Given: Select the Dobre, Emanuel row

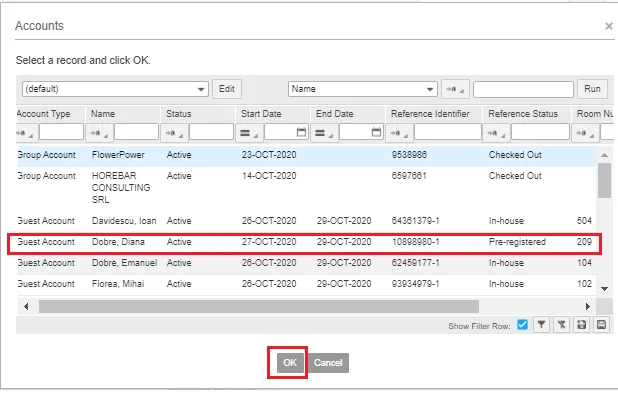Looking at the screenshot, I should 307,263.
